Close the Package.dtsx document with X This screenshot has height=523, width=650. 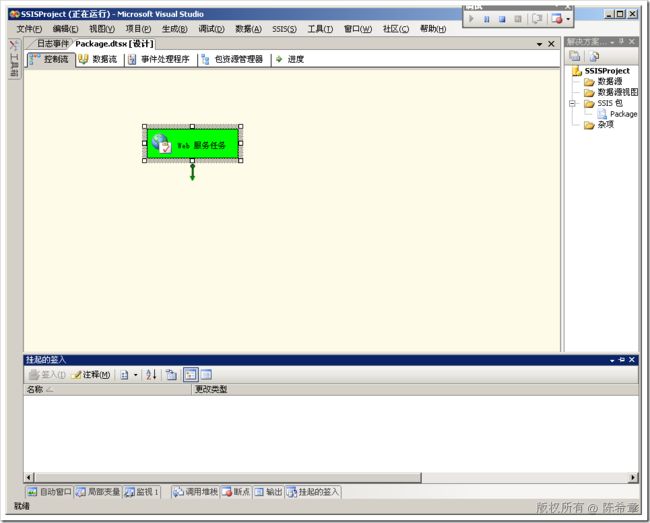coord(551,44)
